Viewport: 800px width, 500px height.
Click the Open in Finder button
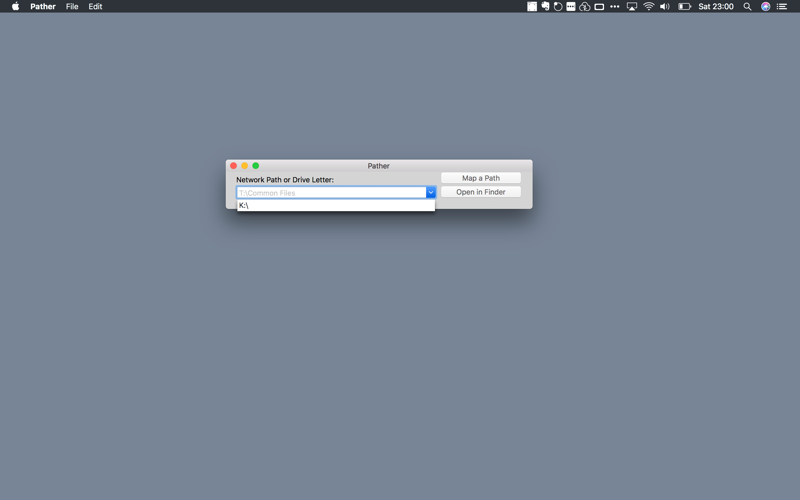[x=481, y=192]
